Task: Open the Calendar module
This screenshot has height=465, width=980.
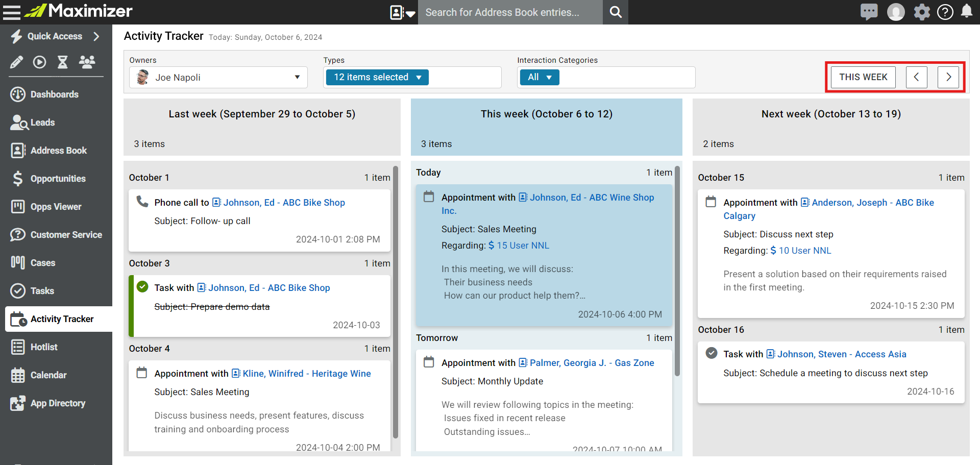Action: [56, 375]
